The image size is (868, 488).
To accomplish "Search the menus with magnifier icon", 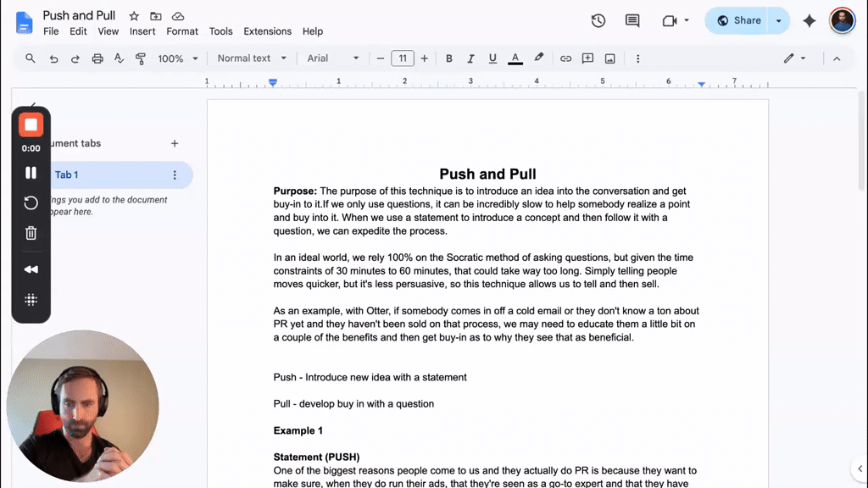I will tap(31, 58).
